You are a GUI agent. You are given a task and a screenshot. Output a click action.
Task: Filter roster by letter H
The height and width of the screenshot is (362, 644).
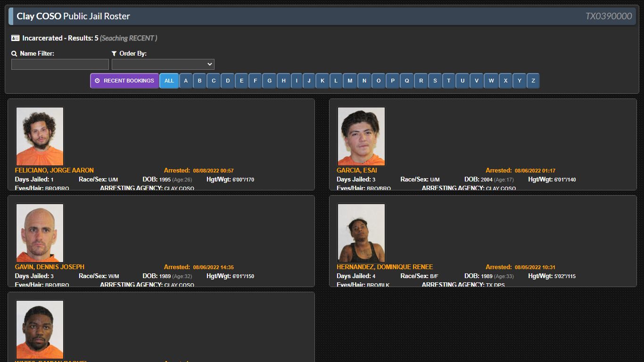tap(284, 81)
